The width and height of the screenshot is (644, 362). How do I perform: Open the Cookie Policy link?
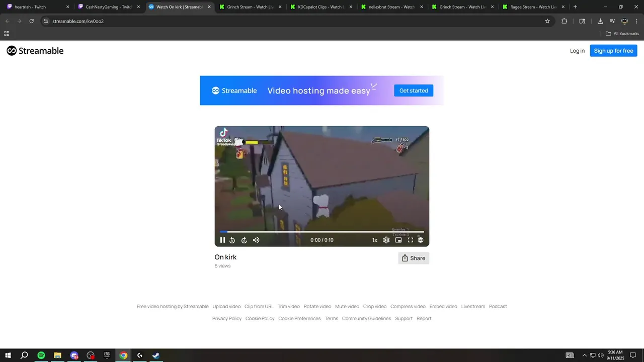[x=260, y=319]
